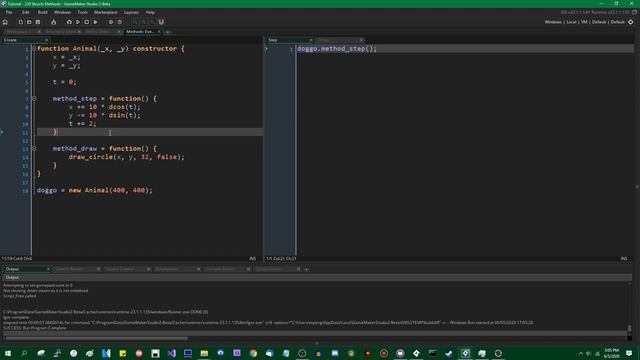Collapse the method_draw function fold
640x360 pixels.
click(x=34, y=149)
